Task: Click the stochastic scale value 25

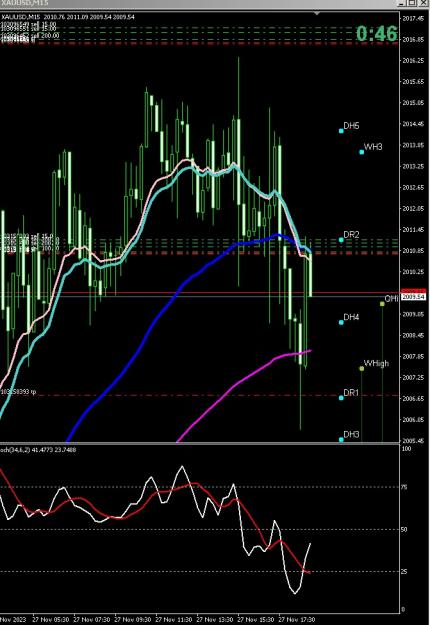Action: point(404,572)
